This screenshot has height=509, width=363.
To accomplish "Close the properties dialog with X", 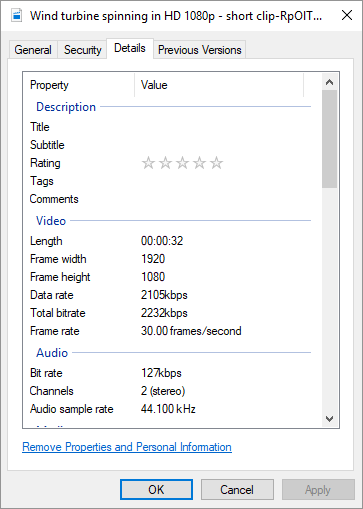I will click(347, 15).
